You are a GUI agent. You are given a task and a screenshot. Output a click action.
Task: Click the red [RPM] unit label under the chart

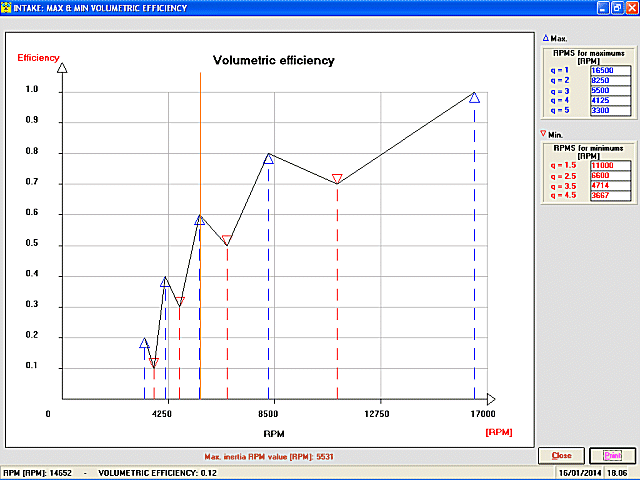(x=499, y=432)
